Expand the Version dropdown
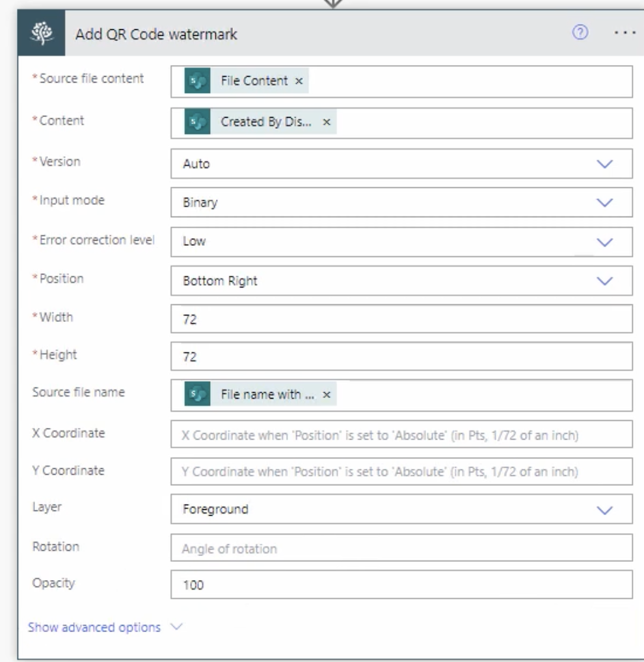Viewport: 644px width, 662px height. pos(604,164)
